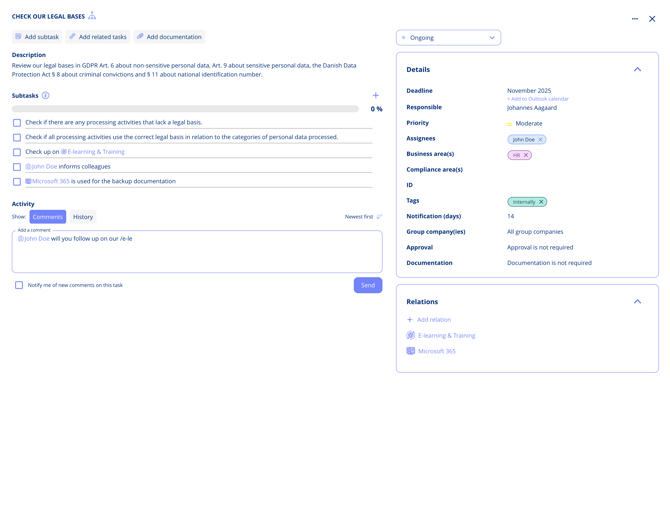
Task: Click the Add related tasks button
Action: tap(98, 37)
